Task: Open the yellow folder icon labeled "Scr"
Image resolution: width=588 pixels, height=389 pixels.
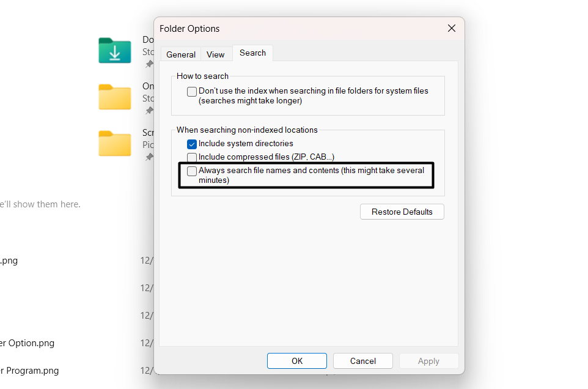Action: coord(115,143)
